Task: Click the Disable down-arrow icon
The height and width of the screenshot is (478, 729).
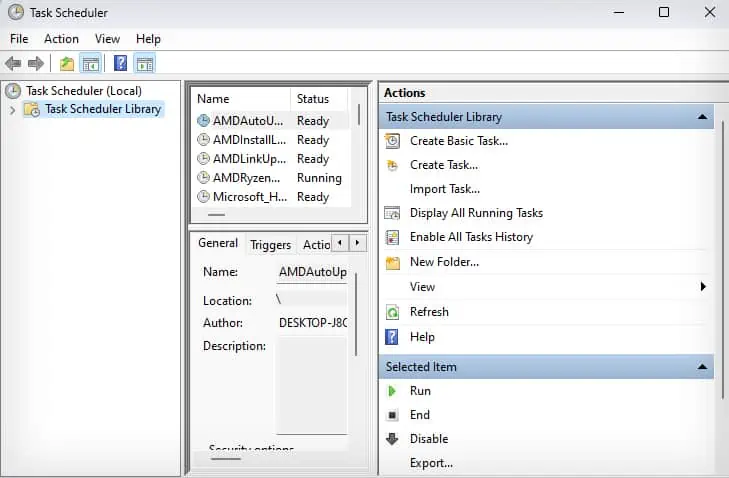Action: click(392, 438)
